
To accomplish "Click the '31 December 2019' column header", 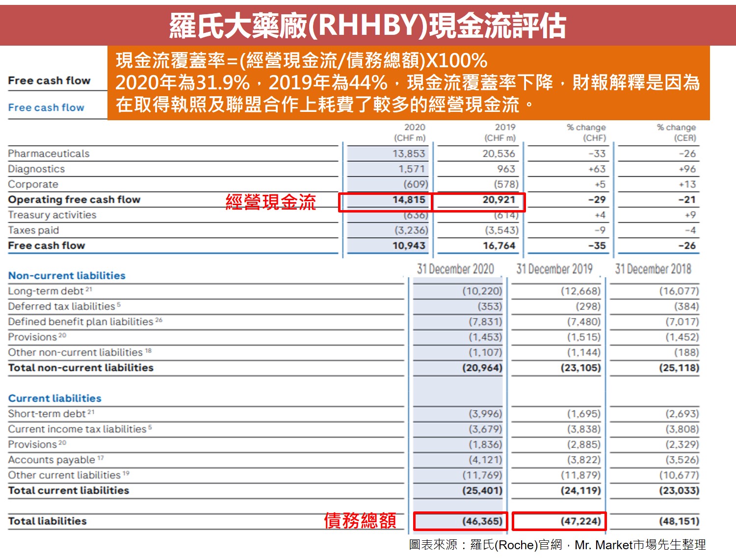I will pyautogui.click(x=554, y=269).
